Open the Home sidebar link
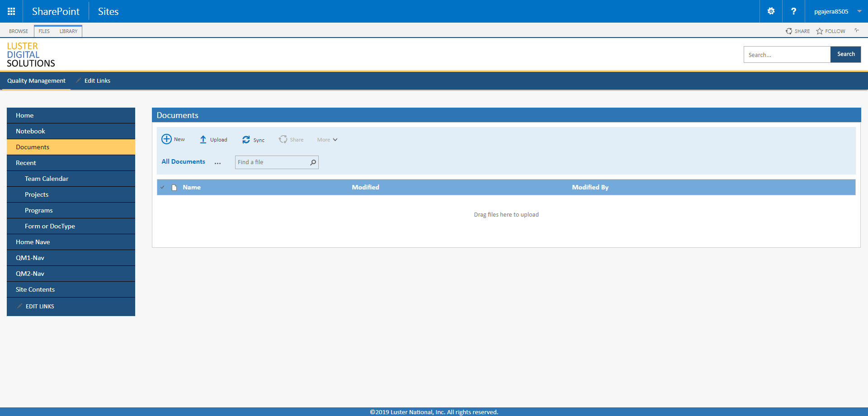868x416 pixels. pos(71,115)
